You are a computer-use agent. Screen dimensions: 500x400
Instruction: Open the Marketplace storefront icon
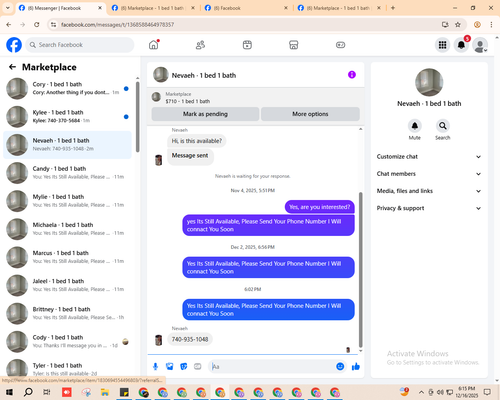[294, 45]
